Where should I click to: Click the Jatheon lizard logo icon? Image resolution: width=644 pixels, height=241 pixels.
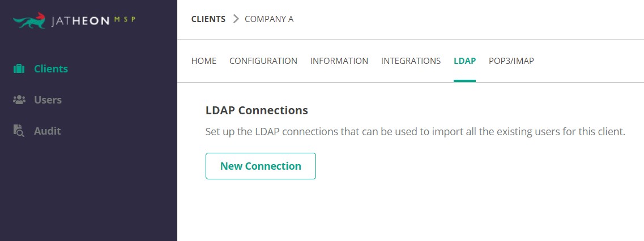[x=29, y=20]
